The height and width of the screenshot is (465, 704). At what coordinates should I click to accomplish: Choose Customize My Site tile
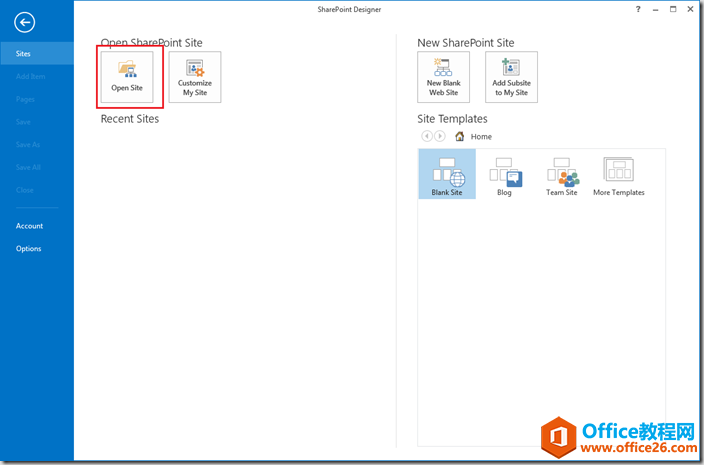click(x=195, y=77)
